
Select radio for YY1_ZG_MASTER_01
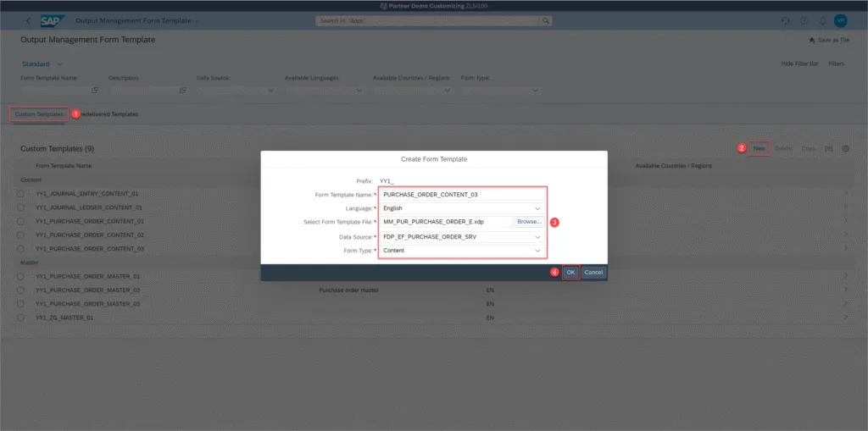(x=20, y=318)
